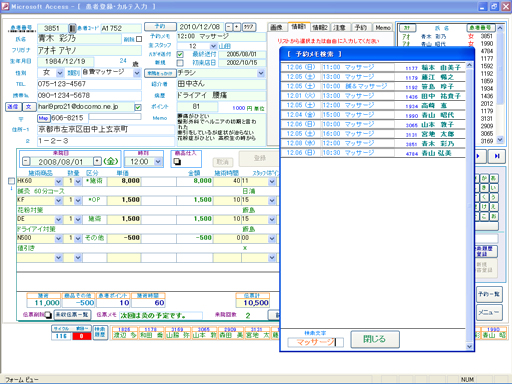
Task: Click kana key け in the kana pad
Action: [484, 207]
